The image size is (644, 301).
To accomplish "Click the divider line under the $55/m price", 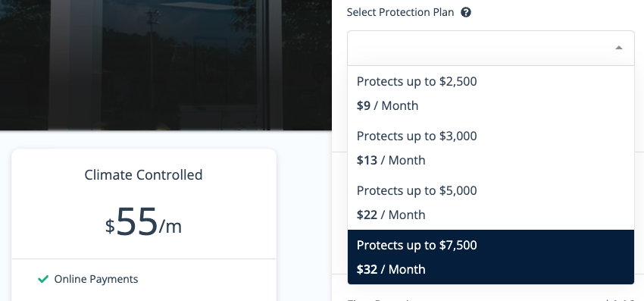I will [144, 259].
